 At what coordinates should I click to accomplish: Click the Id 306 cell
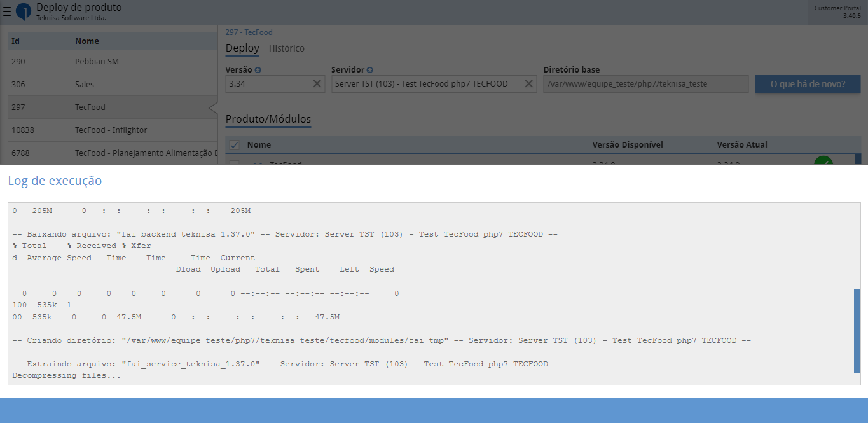18,85
